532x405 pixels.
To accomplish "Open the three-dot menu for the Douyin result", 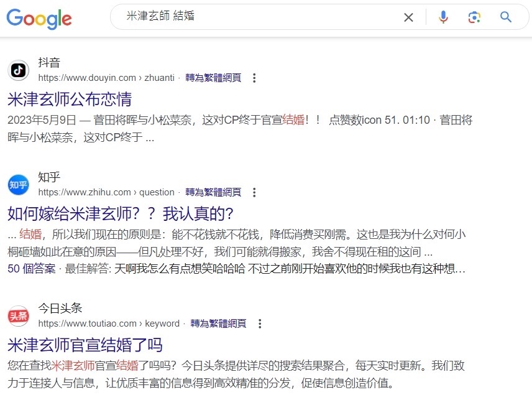I will pos(254,78).
